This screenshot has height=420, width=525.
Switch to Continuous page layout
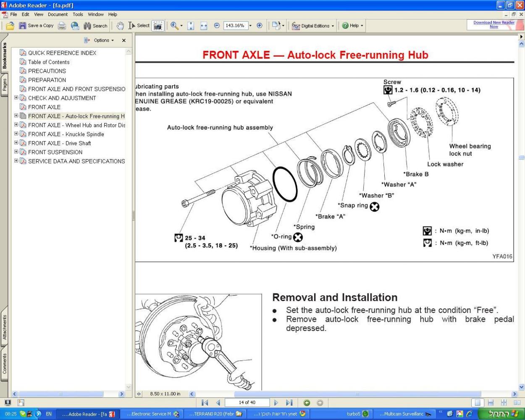(490, 403)
